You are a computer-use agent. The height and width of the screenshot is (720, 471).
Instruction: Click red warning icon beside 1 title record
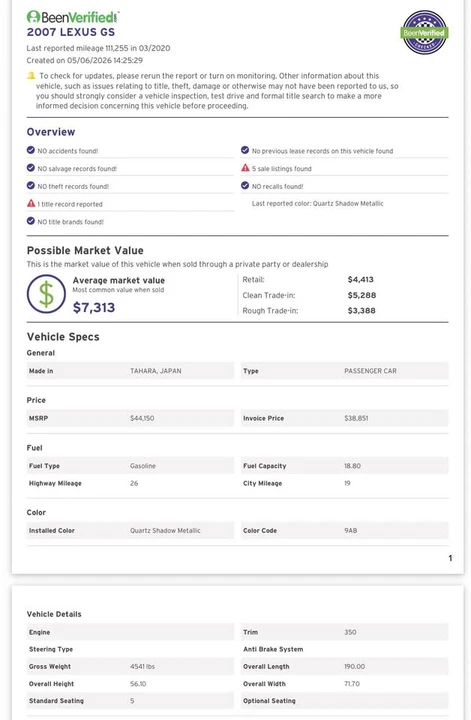tap(31, 203)
